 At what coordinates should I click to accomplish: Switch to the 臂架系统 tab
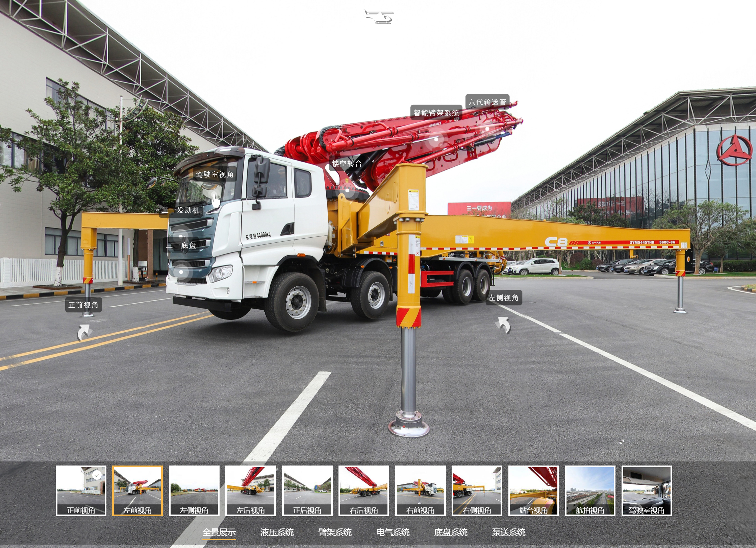(x=335, y=532)
